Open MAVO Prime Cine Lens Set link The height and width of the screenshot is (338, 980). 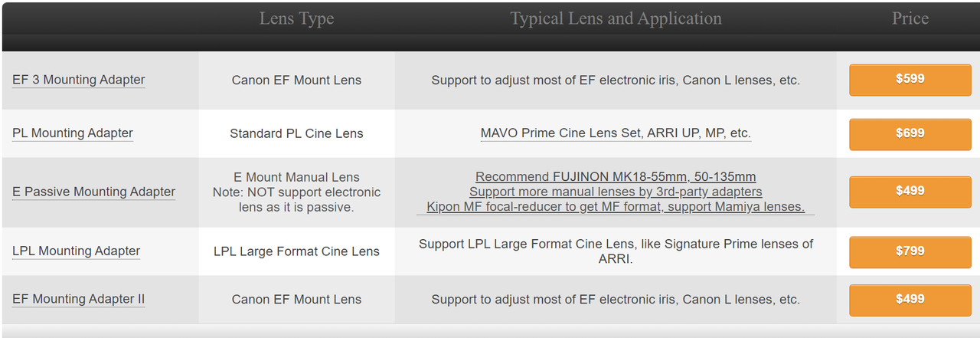click(616, 133)
